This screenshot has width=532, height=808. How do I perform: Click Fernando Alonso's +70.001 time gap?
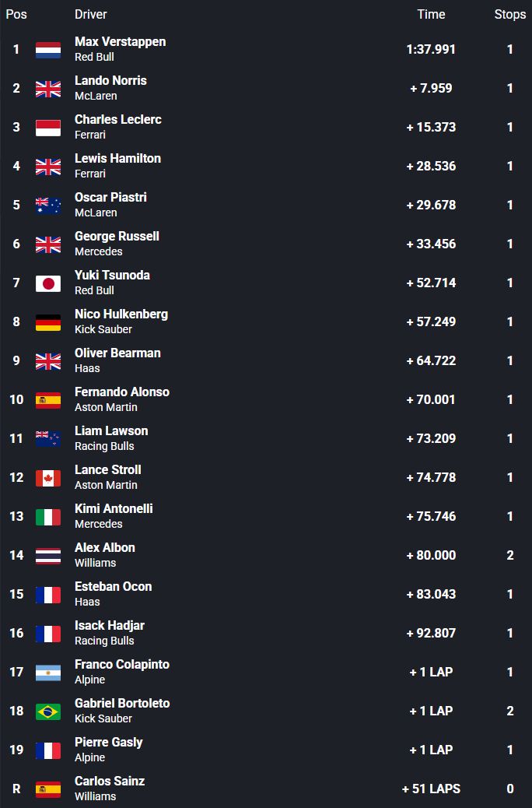pos(431,399)
